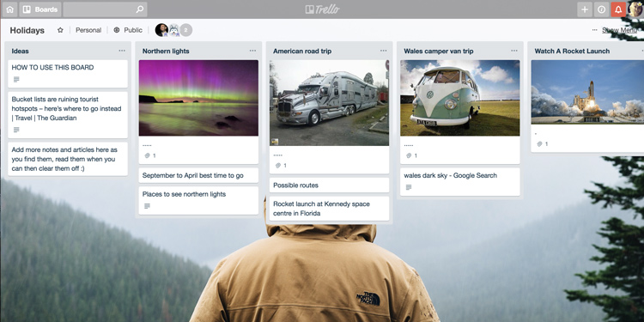Change the Public visibility setting

(128, 30)
